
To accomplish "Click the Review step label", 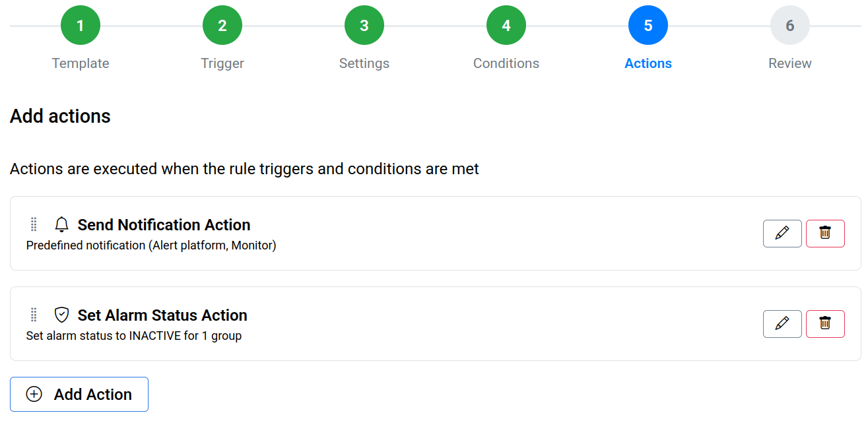I will pyautogui.click(x=790, y=63).
